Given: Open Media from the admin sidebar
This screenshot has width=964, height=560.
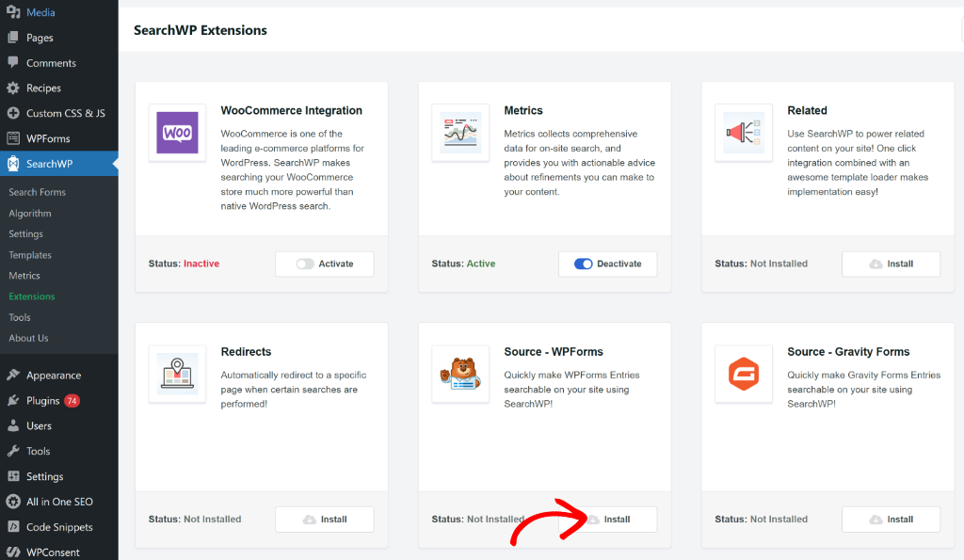Looking at the screenshot, I should pos(38,12).
